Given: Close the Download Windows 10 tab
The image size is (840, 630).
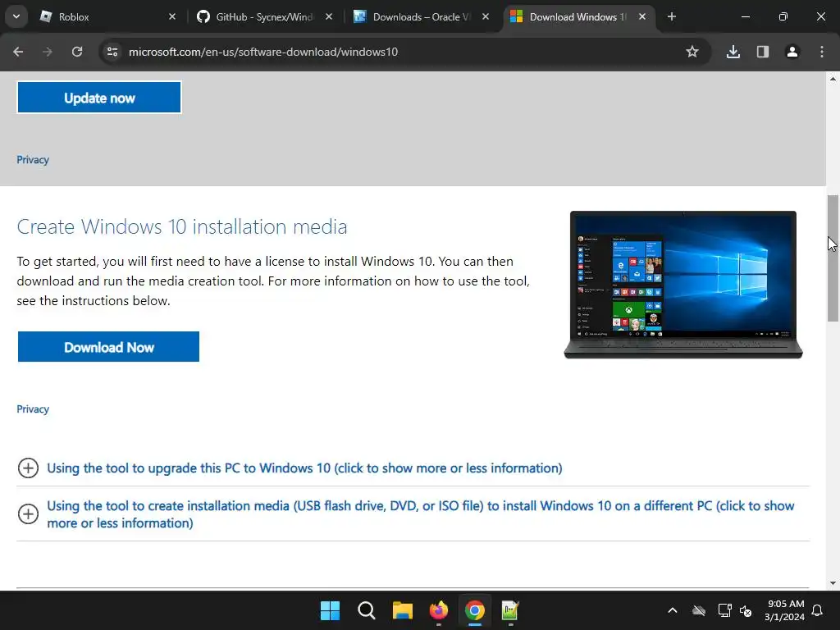Looking at the screenshot, I should point(642,16).
